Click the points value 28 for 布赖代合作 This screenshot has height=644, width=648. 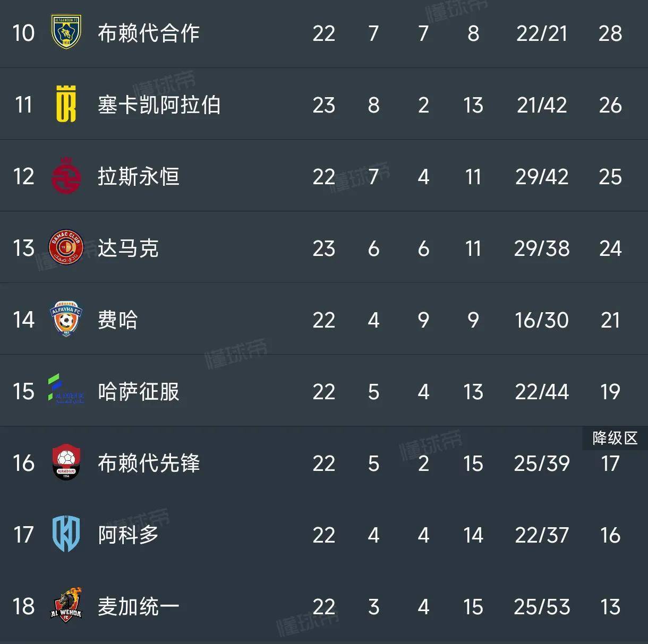pos(611,33)
